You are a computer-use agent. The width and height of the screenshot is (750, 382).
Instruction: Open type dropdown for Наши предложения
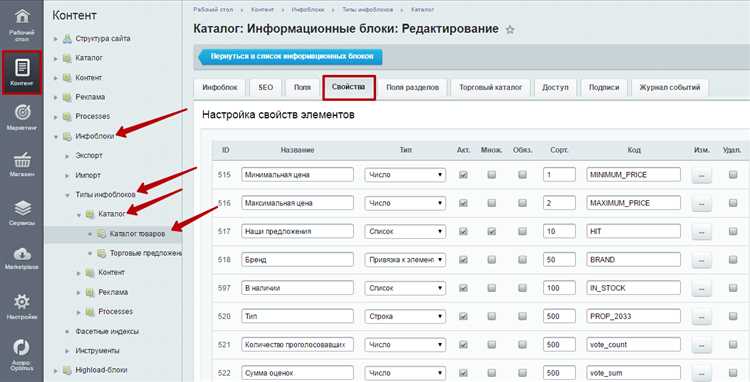(x=405, y=231)
